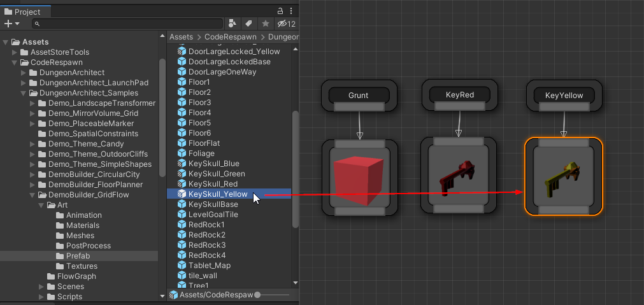Click the Project search input field
Screen dimensions: 644x305
pos(127,24)
